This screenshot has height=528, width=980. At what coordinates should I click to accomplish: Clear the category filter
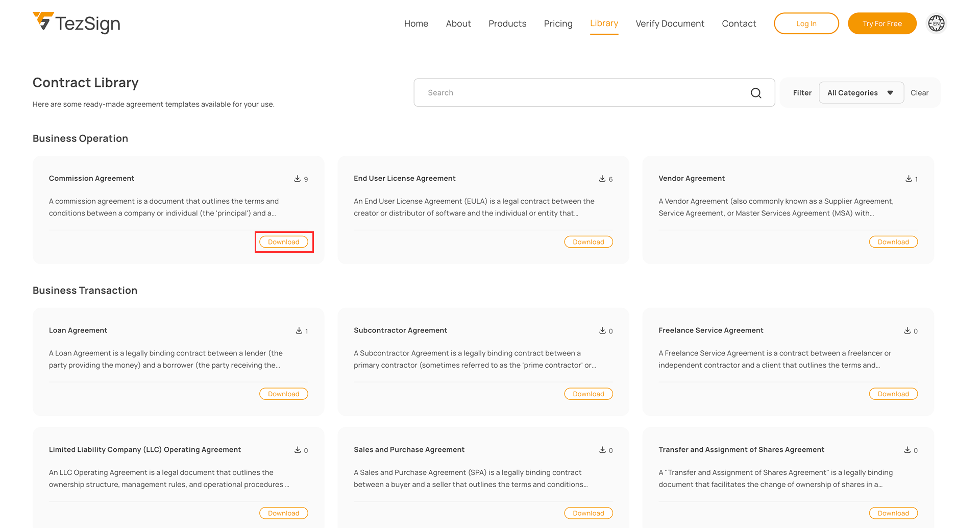pos(919,93)
